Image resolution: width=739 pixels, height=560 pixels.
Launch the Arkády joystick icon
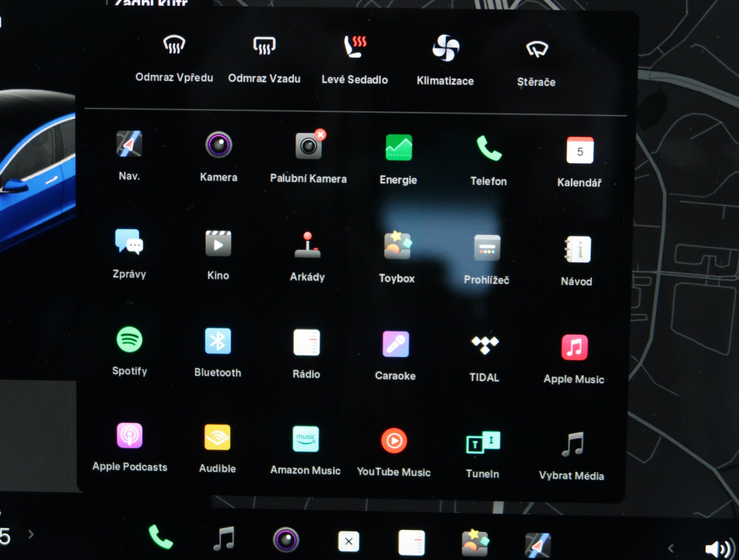307,245
